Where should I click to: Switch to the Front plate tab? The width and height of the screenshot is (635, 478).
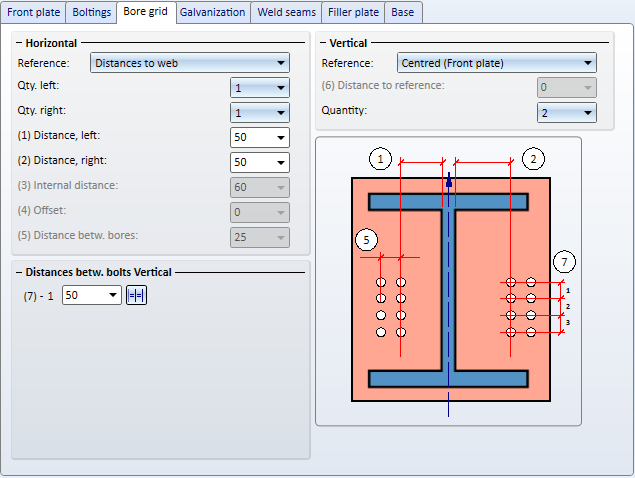pyautogui.click(x=34, y=12)
